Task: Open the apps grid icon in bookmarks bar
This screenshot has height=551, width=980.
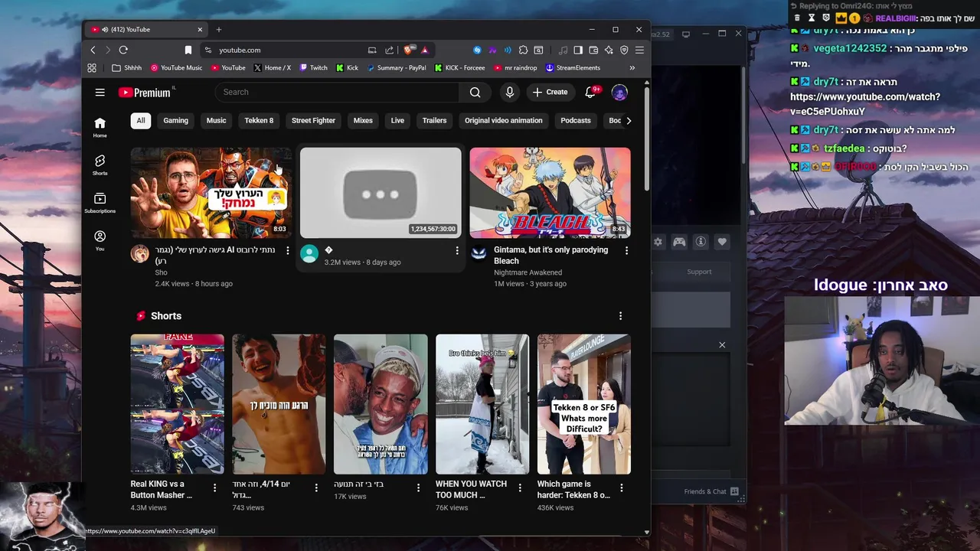Action: pyautogui.click(x=92, y=67)
